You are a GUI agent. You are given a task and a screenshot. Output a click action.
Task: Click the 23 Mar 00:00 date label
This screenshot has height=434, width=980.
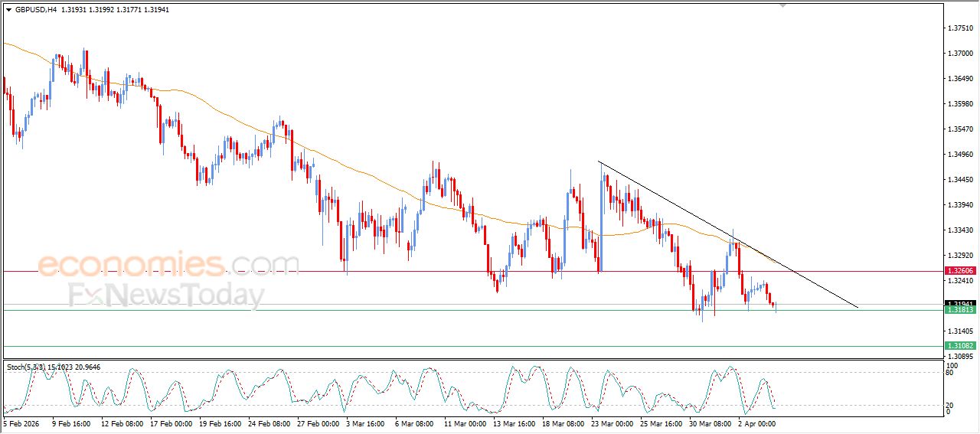pos(610,423)
